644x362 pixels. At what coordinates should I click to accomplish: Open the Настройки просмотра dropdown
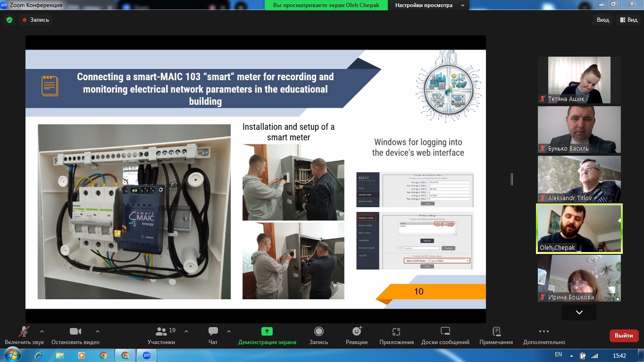point(429,5)
